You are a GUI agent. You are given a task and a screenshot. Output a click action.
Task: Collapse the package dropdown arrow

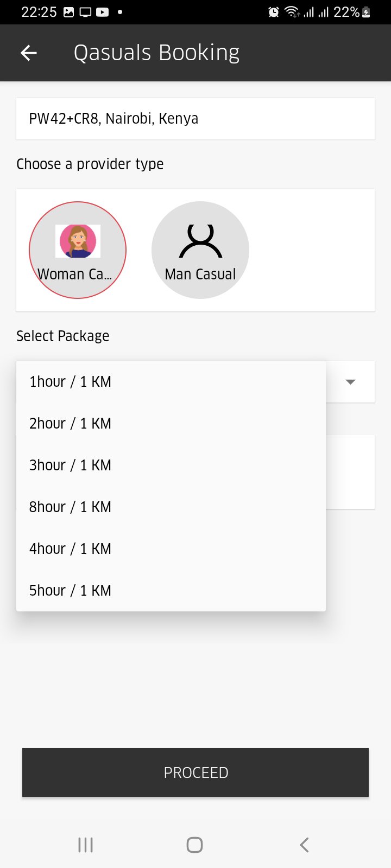point(351,382)
